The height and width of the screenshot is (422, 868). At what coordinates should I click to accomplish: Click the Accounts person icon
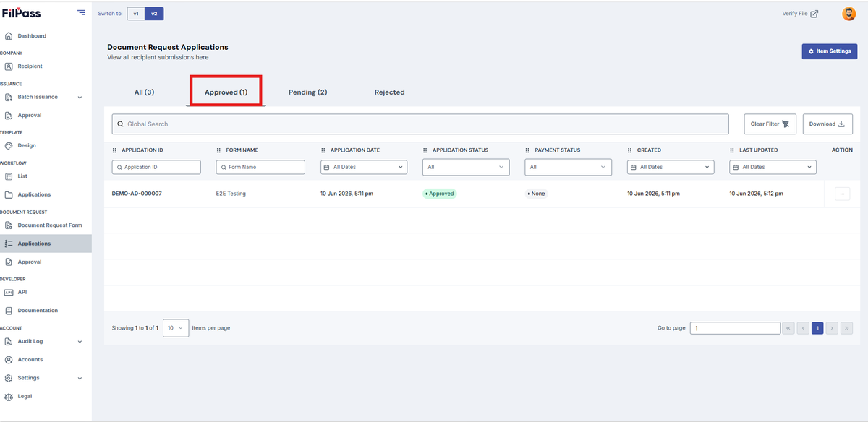click(x=9, y=360)
